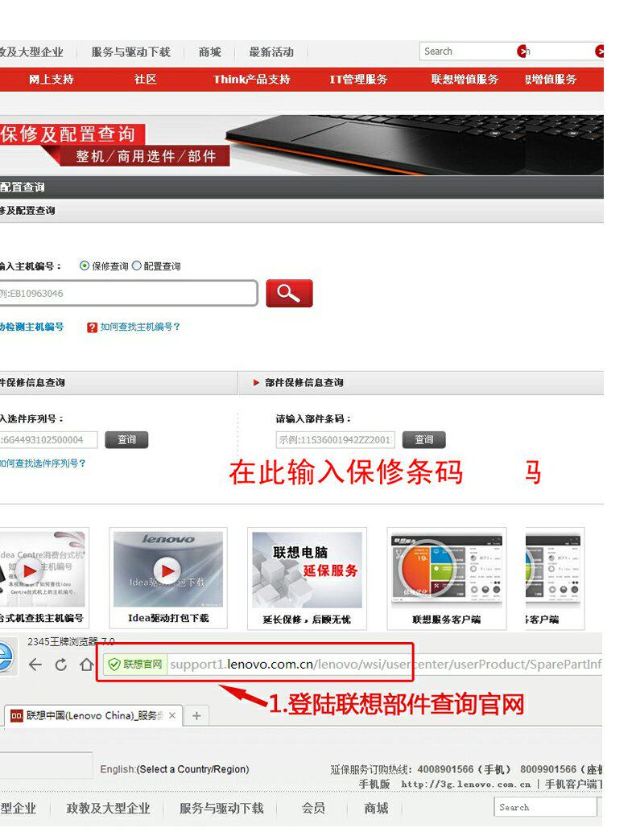636x840 pixels.
Task: Click the 自动检测主机编号 link
Action: 31,327
